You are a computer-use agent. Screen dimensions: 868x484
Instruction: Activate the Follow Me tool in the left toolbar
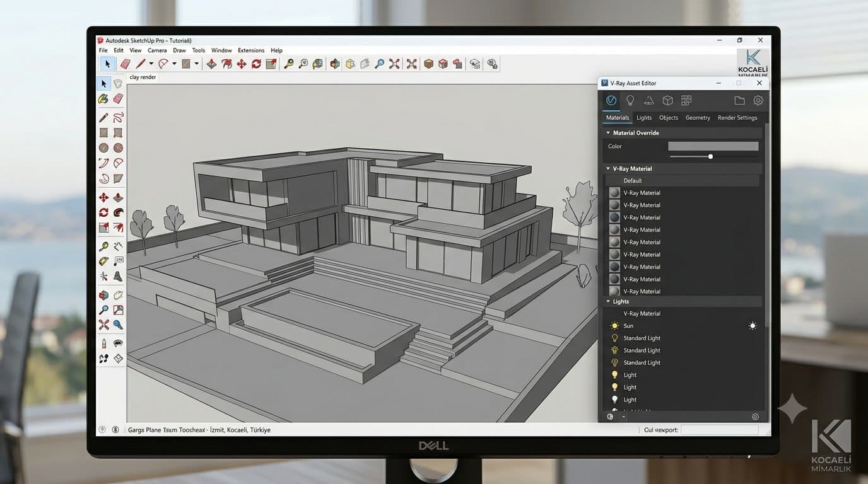(118, 213)
